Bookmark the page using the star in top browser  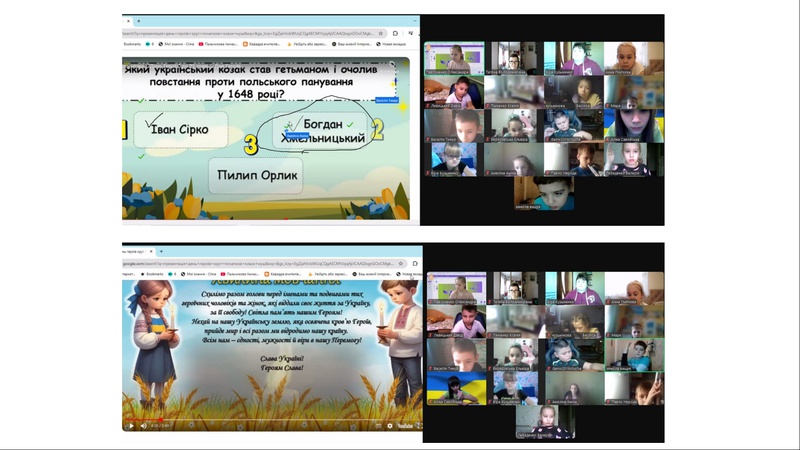(x=380, y=33)
